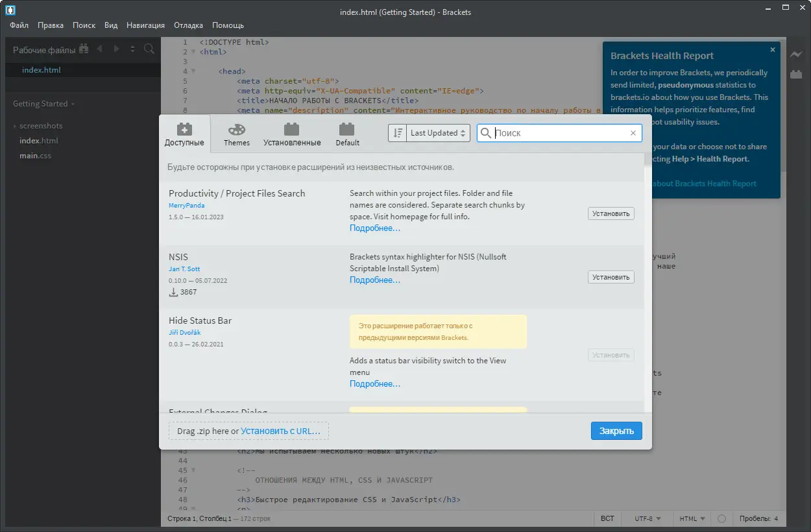Image resolution: width=811 pixels, height=532 pixels.
Task: Switch to the Themes tab
Action: tap(237, 134)
